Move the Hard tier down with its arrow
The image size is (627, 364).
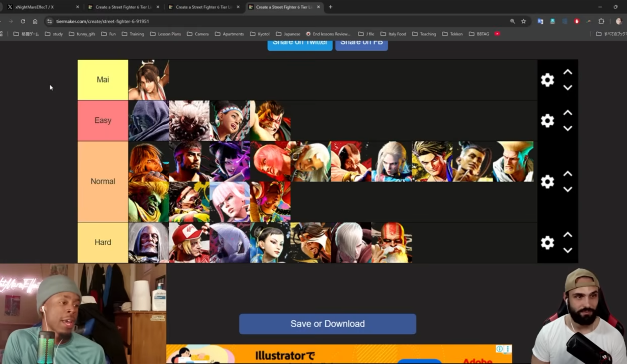pyautogui.click(x=568, y=250)
